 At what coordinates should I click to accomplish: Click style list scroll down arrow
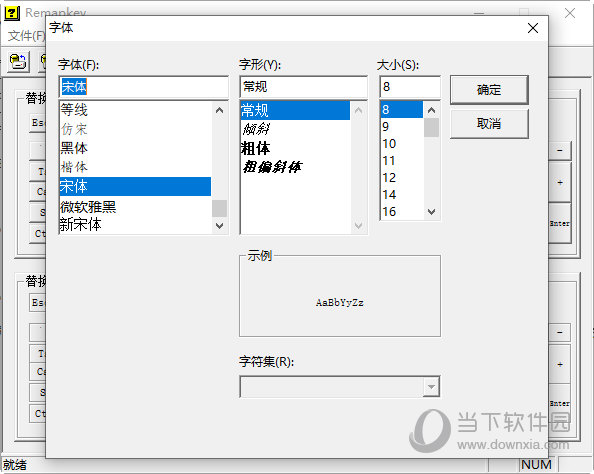358,226
